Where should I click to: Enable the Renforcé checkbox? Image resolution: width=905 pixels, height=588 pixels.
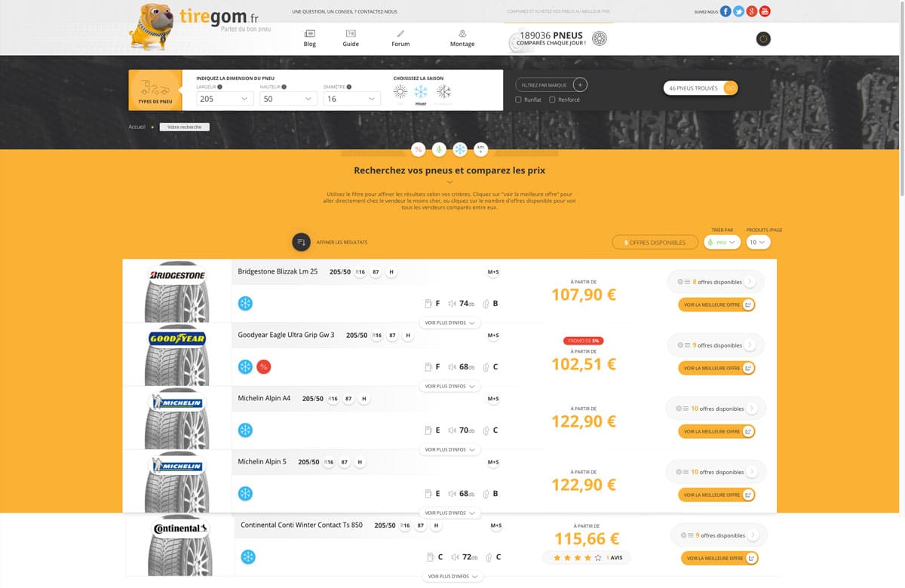[552, 100]
